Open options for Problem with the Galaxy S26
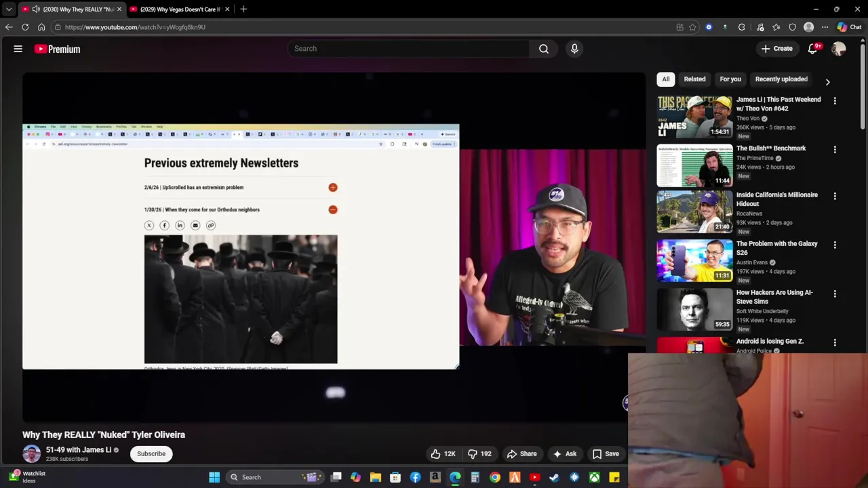 [x=835, y=245]
